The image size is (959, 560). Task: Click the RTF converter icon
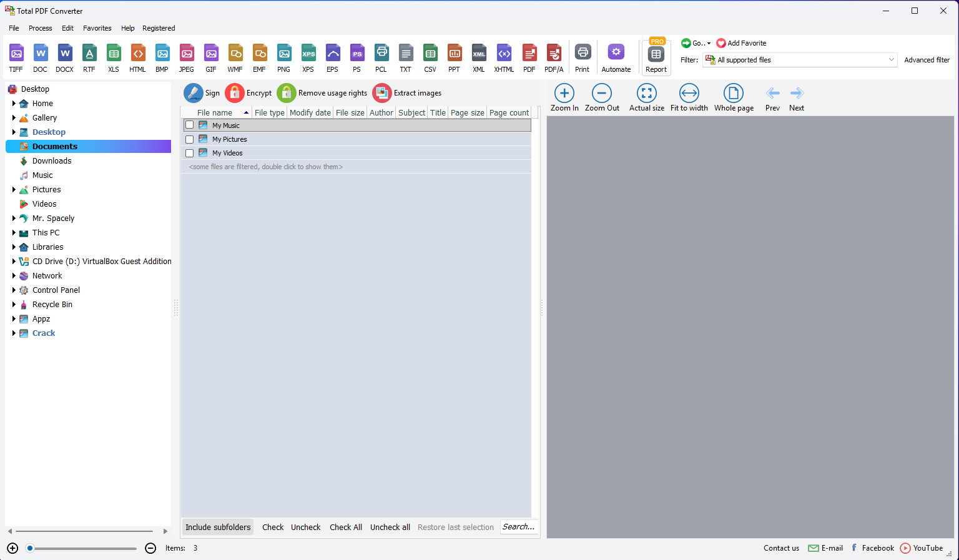coord(89,59)
